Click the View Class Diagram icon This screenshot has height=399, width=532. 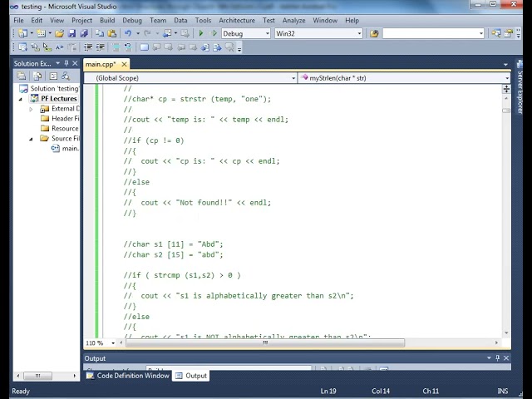tap(65, 76)
